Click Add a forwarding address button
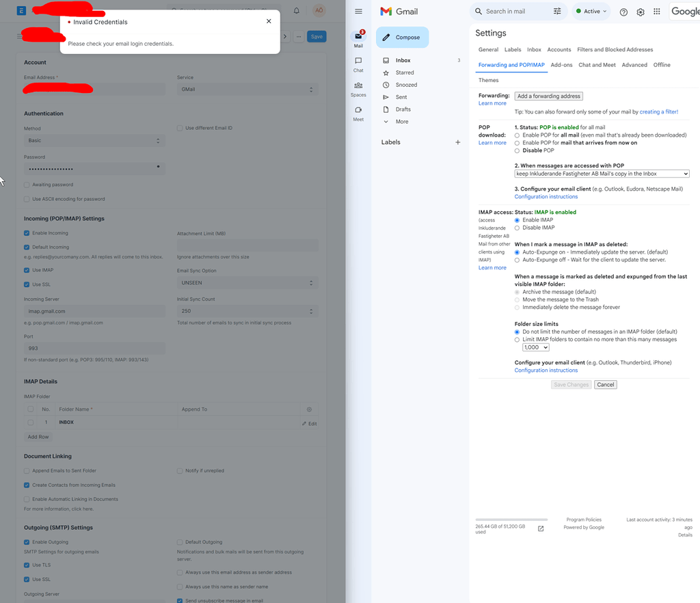The width and height of the screenshot is (700, 603). coord(550,96)
